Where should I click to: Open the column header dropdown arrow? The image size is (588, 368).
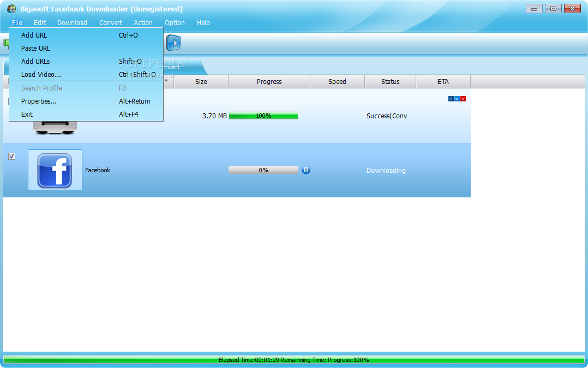click(x=167, y=81)
